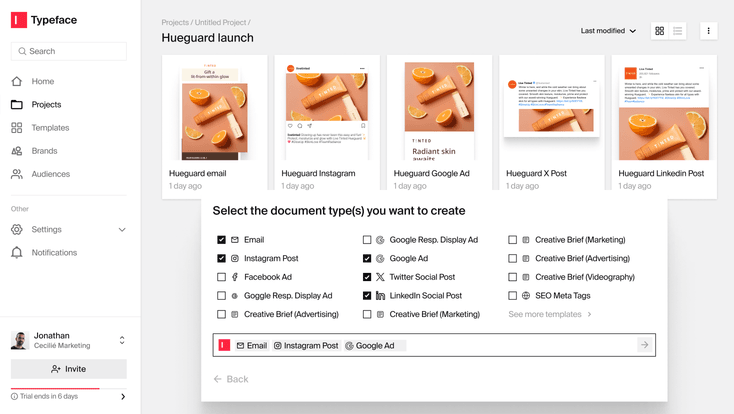734x414 pixels.
Task: Switch to grid view layout
Action: coord(660,31)
